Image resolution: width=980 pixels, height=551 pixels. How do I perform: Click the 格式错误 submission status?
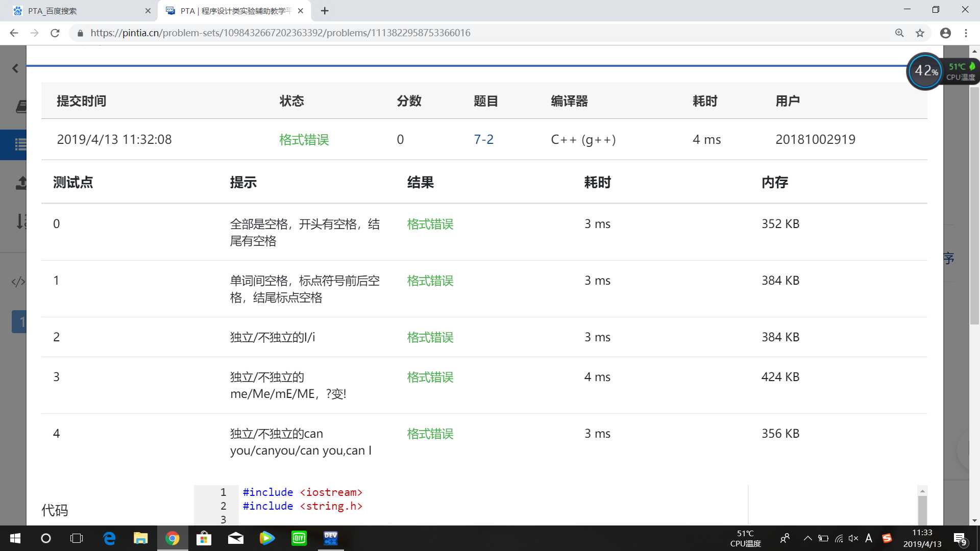(x=304, y=140)
